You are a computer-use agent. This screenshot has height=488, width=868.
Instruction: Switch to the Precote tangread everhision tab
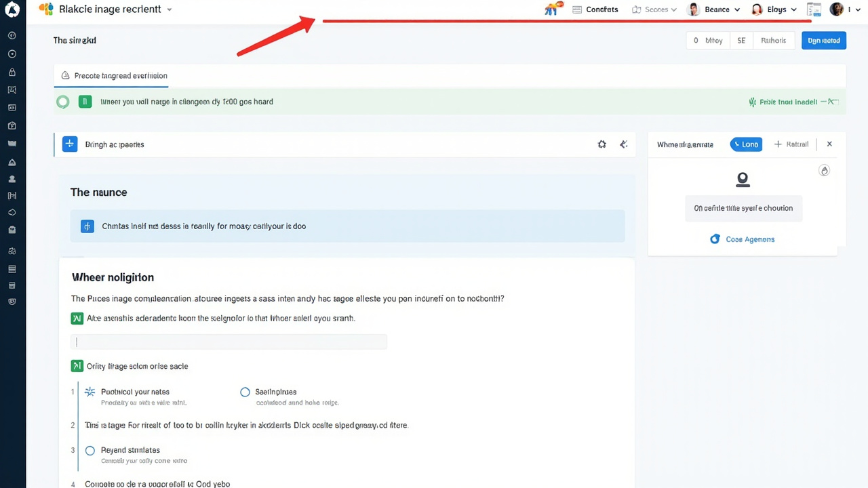(x=114, y=76)
